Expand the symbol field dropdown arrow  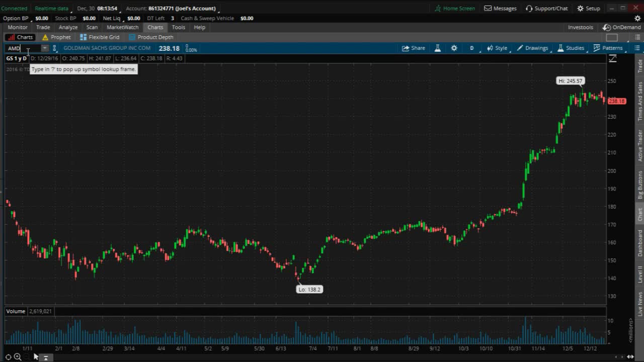(45, 48)
